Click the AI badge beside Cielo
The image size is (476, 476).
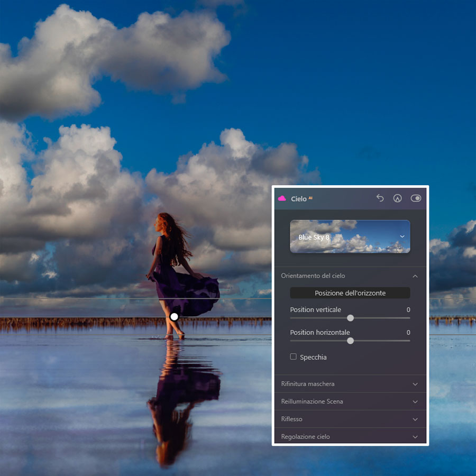pyautogui.click(x=310, y=198)
